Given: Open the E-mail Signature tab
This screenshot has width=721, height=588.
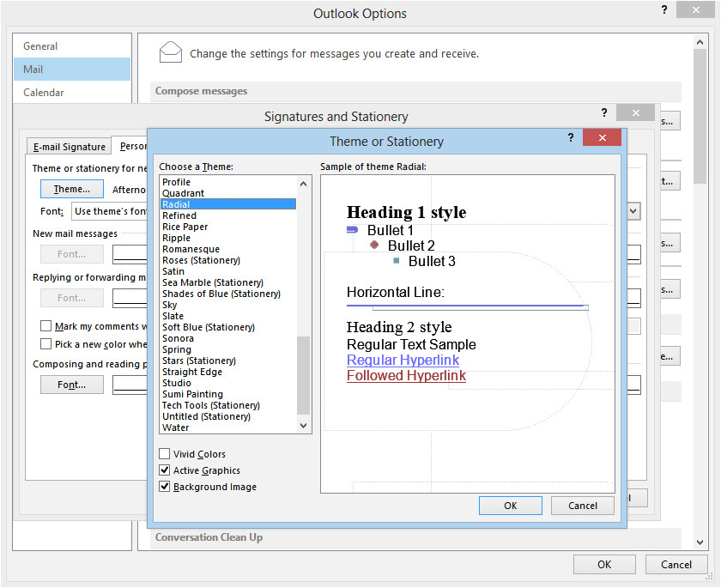Looking at the screenshot, I should pyautogui.click(x=69, y=147).
